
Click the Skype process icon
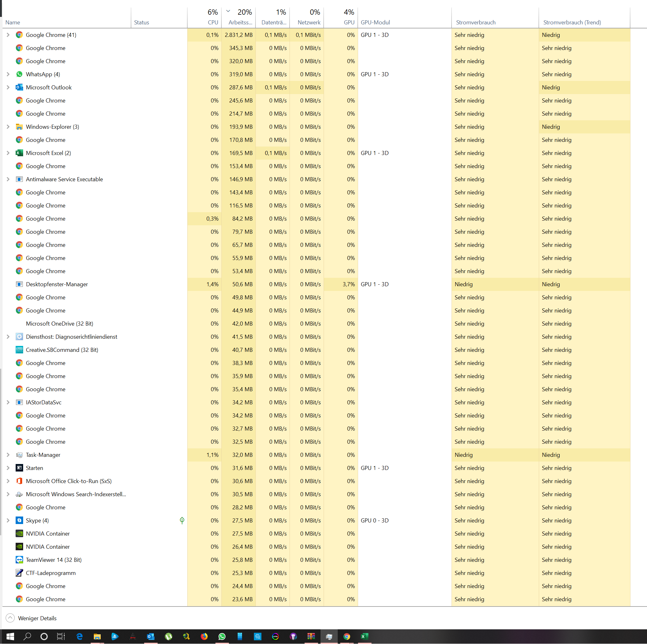click(19, 521)
